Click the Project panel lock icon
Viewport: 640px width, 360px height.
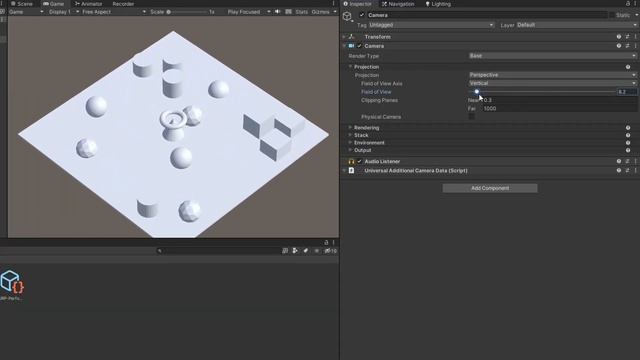(326, 242)
